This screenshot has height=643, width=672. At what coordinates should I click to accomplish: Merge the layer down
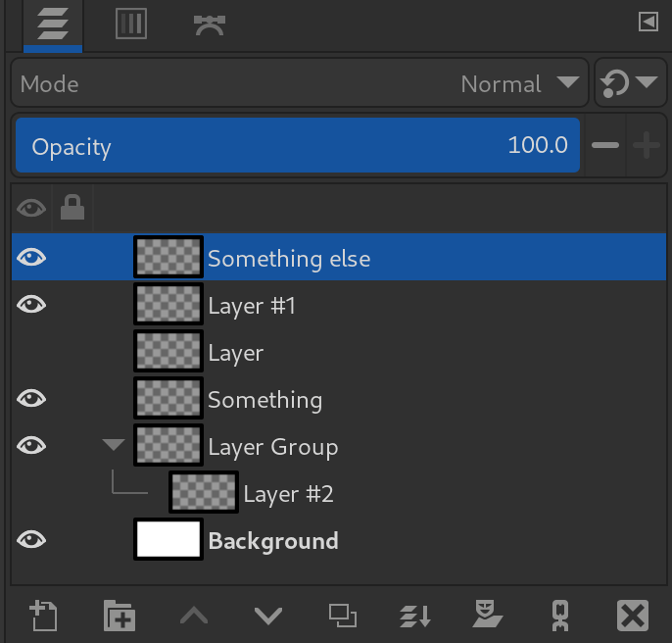coord(415,616)
